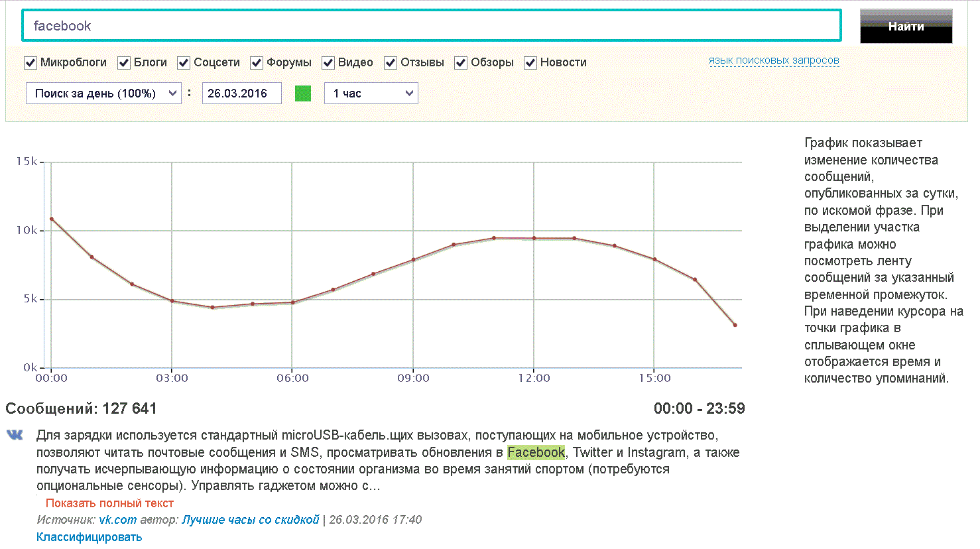Expand the '1 час' interval dropdown
The height and width of the screenshot is (549, 980).
[x=371, y=93]
